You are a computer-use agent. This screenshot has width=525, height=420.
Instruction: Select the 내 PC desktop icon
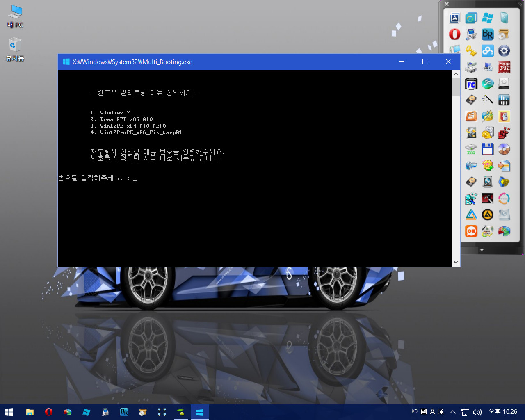coord(15,16)
